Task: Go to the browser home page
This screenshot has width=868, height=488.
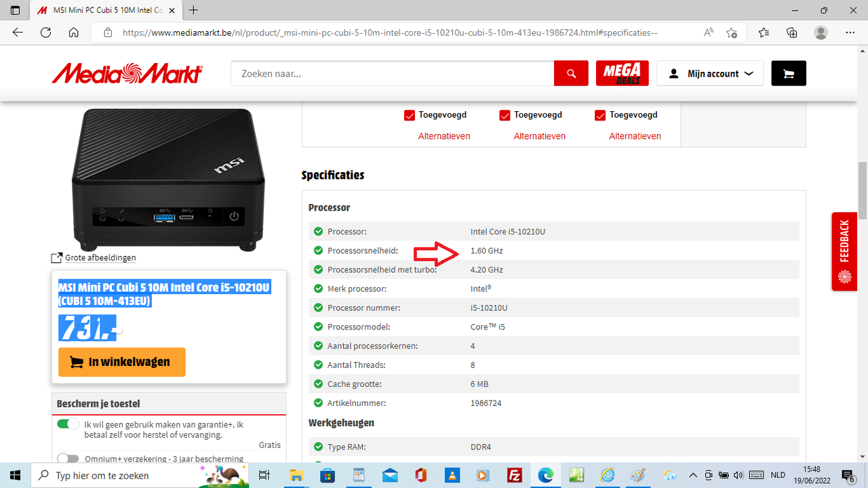Action: [x=74, y=33]
